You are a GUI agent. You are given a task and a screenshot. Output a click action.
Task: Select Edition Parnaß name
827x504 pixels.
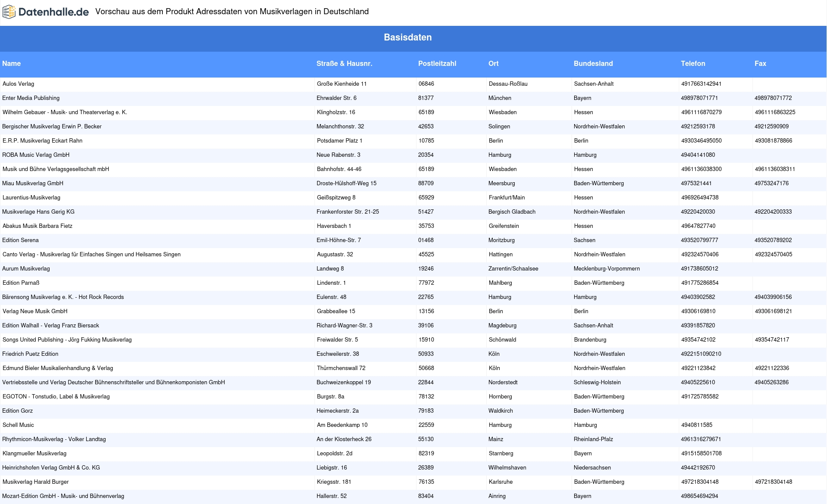pos(21,283)
